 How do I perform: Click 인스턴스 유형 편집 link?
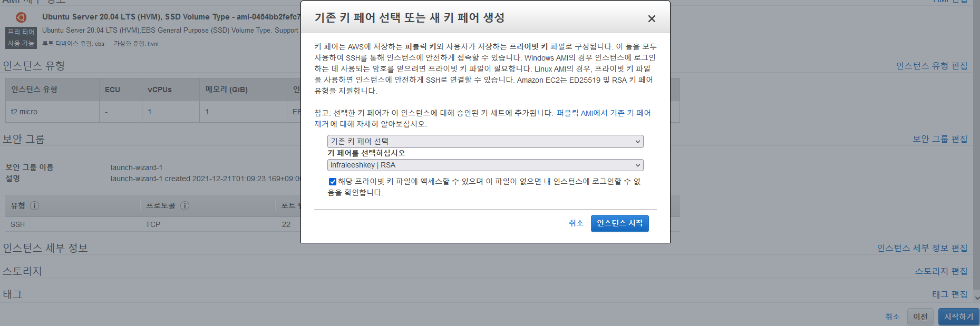click(x=932, y=66)
